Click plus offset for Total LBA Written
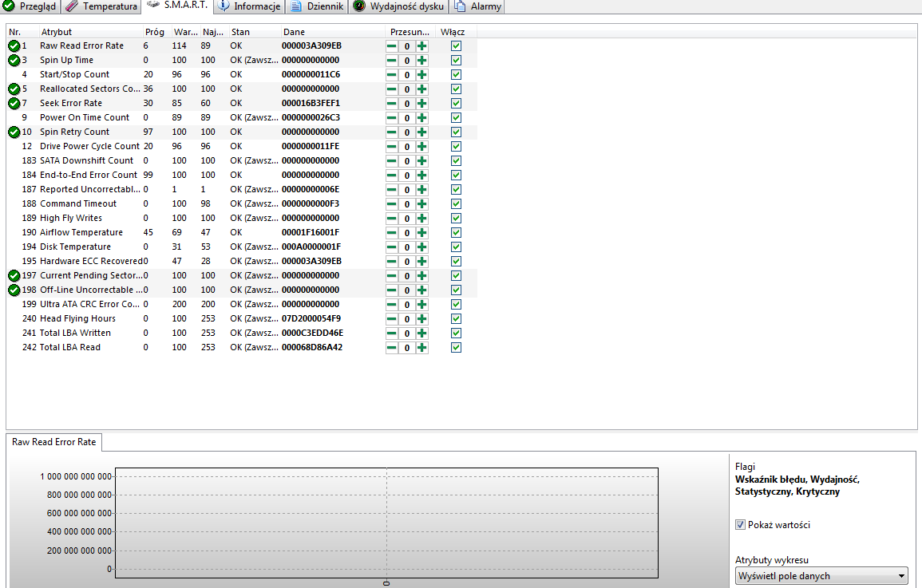922x588 pixels. [421, 333]
